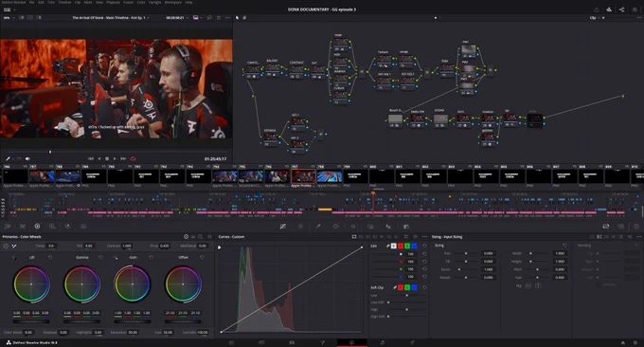This screenshot has height=347, width=644.
Task: Click the Saturation value field
Action: 133,332
